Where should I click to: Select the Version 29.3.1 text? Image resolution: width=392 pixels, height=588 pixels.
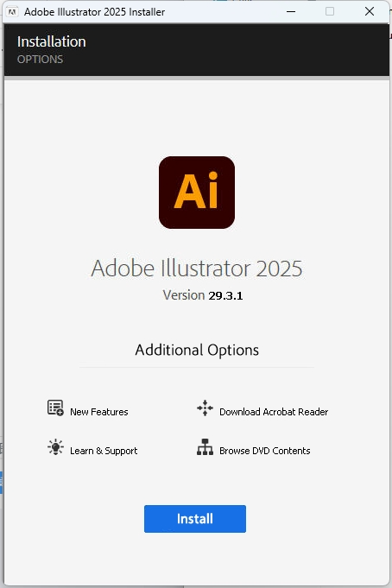coord(203,295)
